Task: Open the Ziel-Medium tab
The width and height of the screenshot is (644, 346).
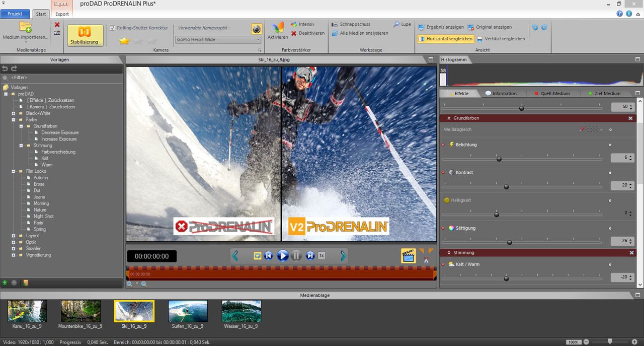Action: tap(604, 93)
